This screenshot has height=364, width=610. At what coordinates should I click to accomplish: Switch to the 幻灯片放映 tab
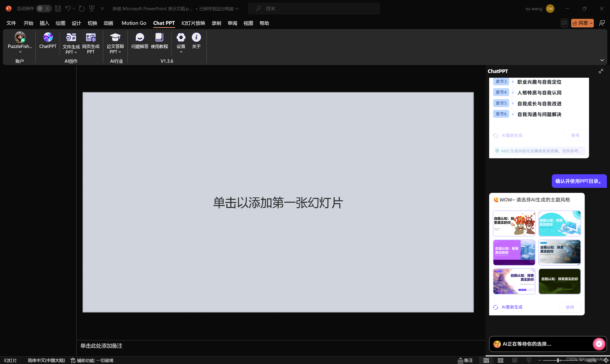(x=193, y=23)
